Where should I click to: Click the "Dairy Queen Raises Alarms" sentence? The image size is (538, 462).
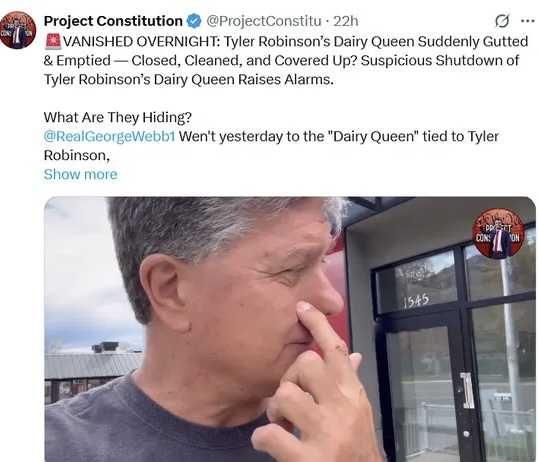pos(244,80)
